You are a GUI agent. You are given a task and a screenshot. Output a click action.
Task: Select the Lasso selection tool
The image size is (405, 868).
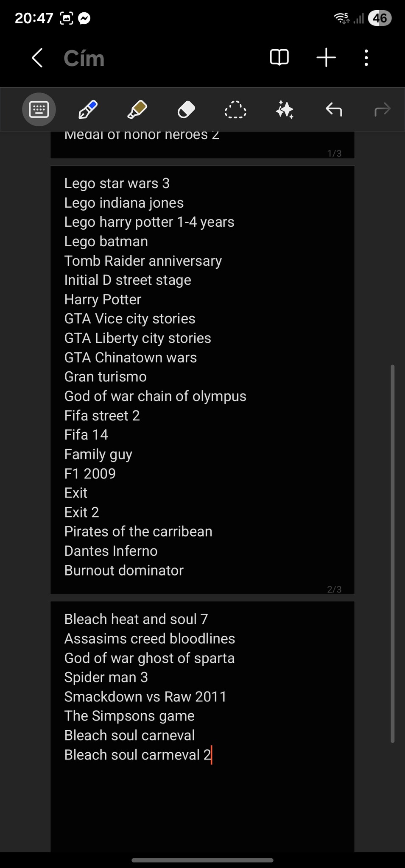235,110
